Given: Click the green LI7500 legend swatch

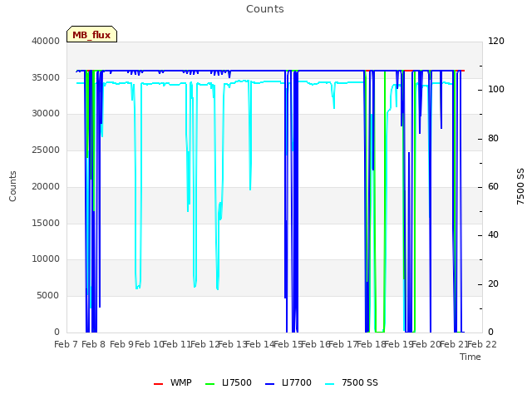Looking at the screenshot, I should point(210,384).
